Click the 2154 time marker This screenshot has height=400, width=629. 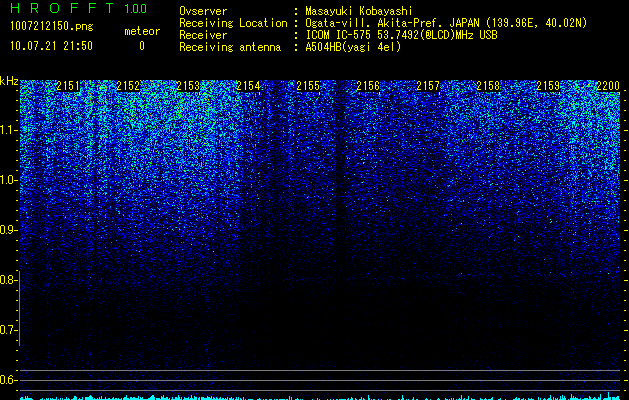pyautogui.click(x=248, y=86)
